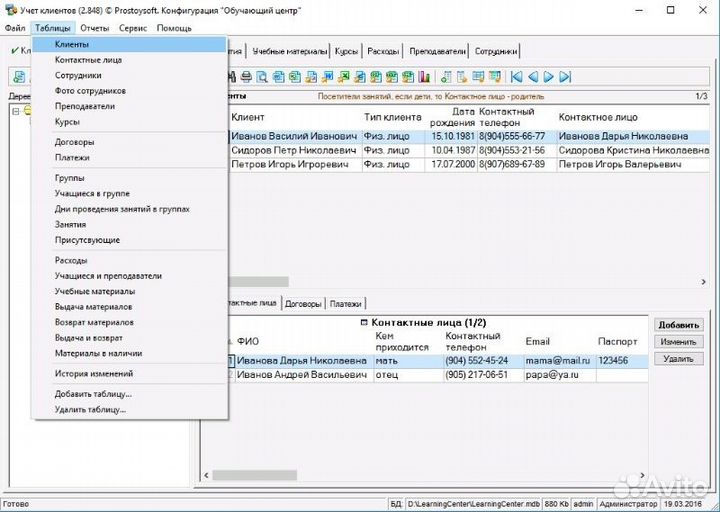The image size is (720, 512).
Task: Collapse the tree root node
Action: click(15, 111)
